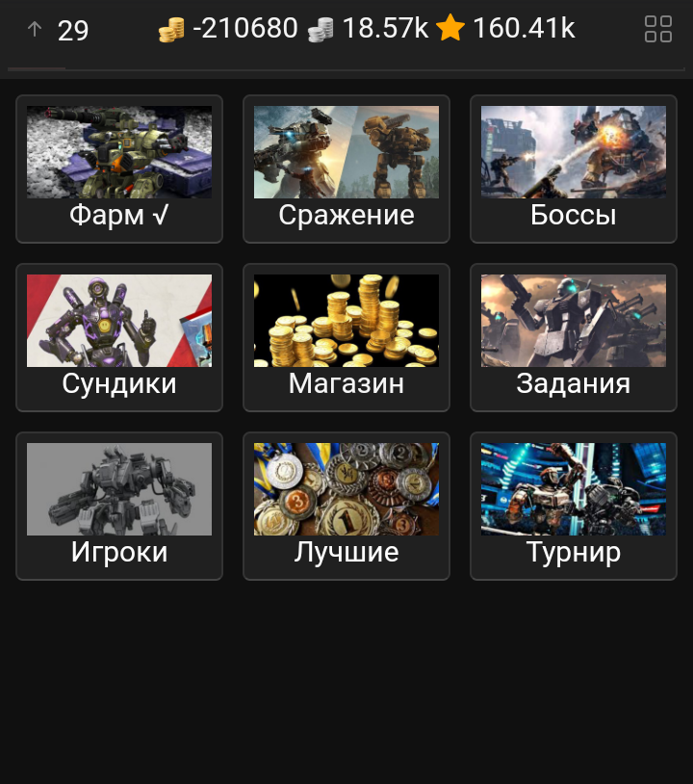Screen dimensions: 693x784
Task: Go to the Магазин shop tile
Action: [346, 337]
